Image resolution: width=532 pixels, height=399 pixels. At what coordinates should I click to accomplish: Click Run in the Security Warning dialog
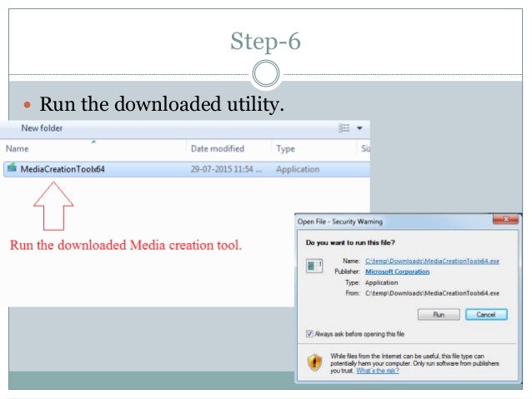point(439,315)
